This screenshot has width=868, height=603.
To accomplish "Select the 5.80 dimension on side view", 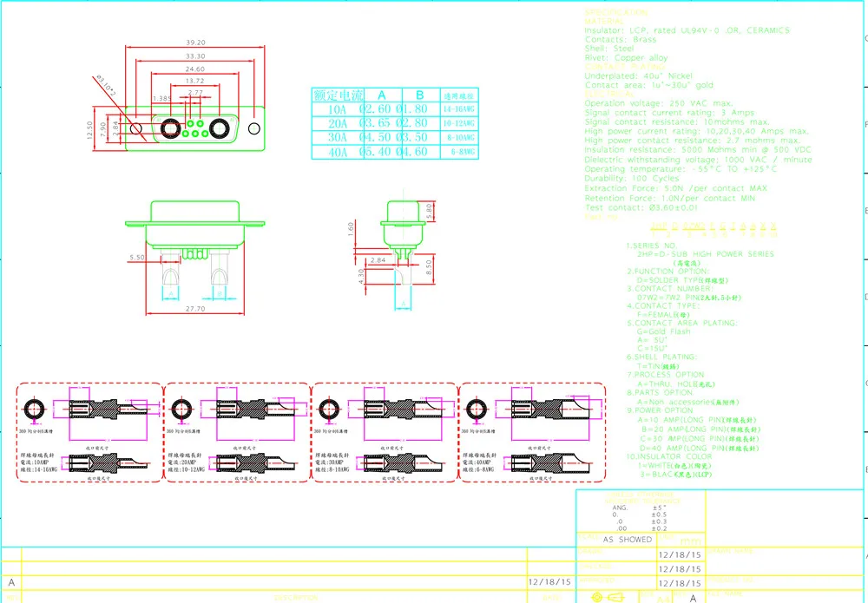I will click(430, 211).
